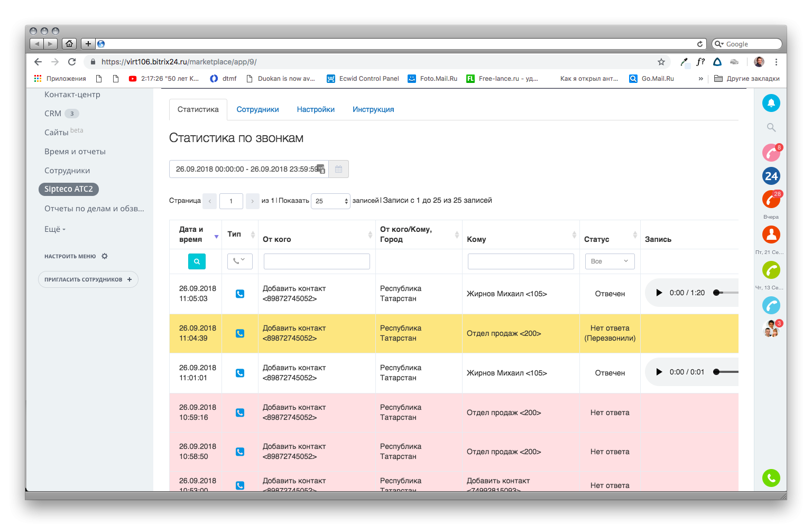Screen dimensions: 812x525
Task: Click the 'Кому' filter input field
Action: (x=521, y=261)
